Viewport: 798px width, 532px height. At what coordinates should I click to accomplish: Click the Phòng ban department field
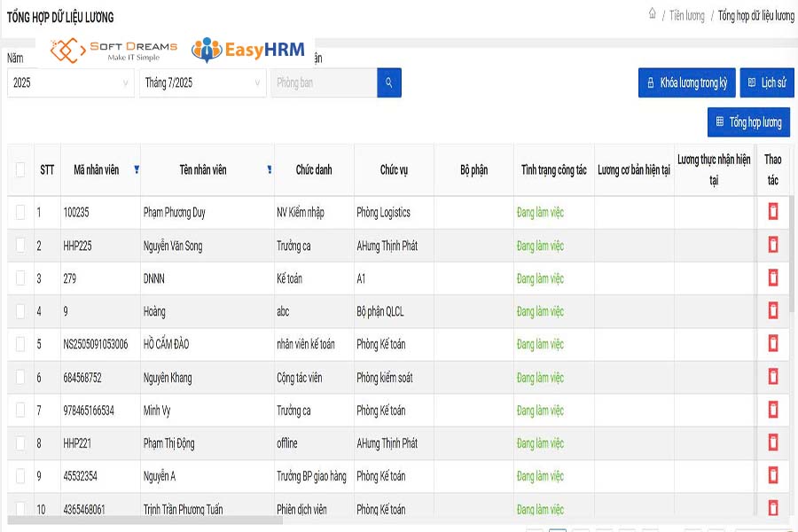click(x=323, y=82)
